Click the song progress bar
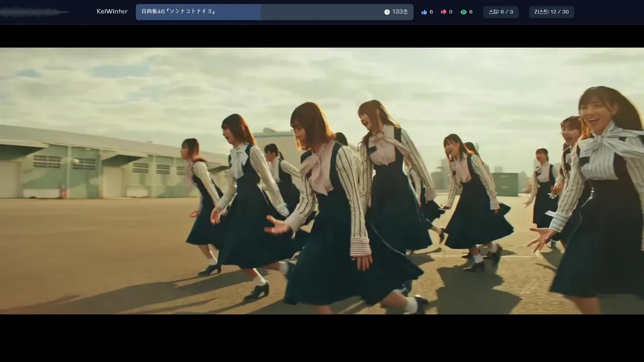644x362 pixels. pos(275,12)
